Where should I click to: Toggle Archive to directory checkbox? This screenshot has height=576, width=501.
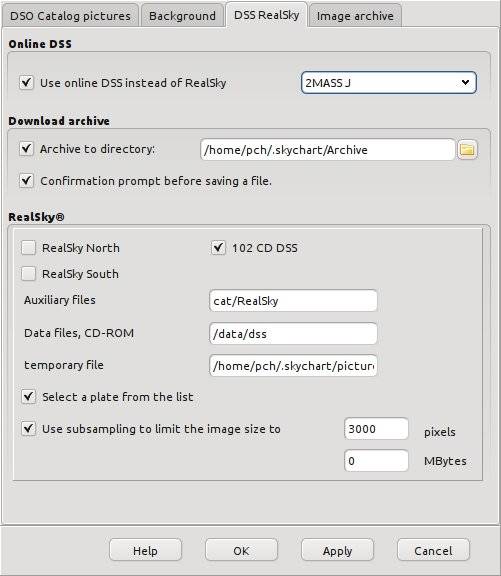coord(26,149)
